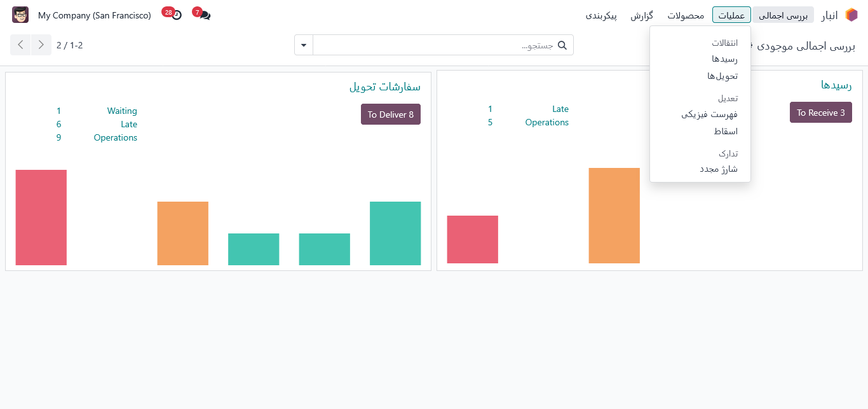Screen dimensions: 868x409
Task: Select رسیدها from the operations menu
Action: [724, 59]
